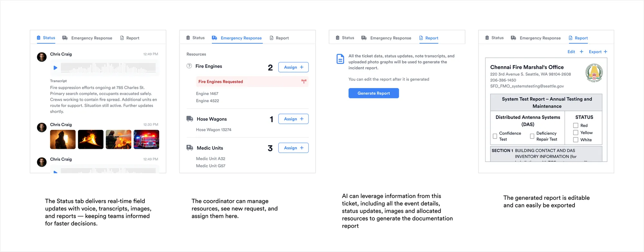
Task: Play Chris Craig's voice note above the Transcript
Action: coord(55,68)
